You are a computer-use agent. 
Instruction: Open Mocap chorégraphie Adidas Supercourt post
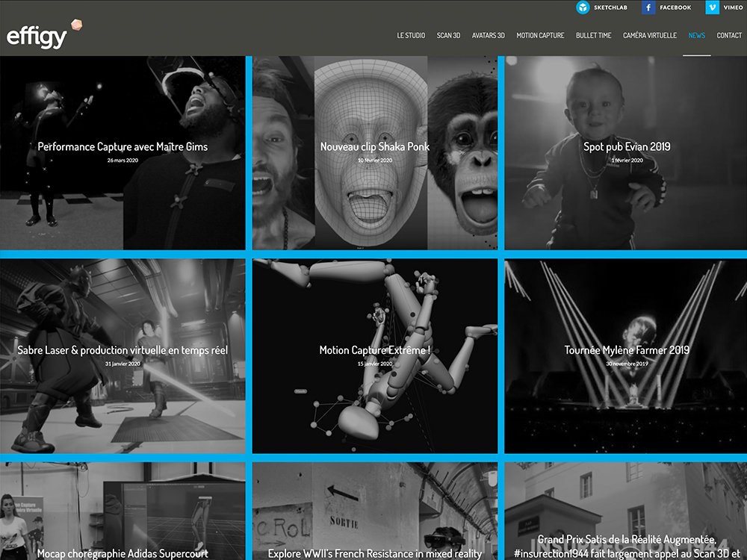point(123,553)
